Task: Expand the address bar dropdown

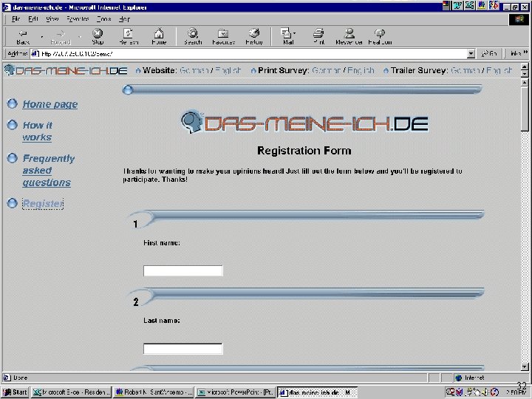Action: 471,54
